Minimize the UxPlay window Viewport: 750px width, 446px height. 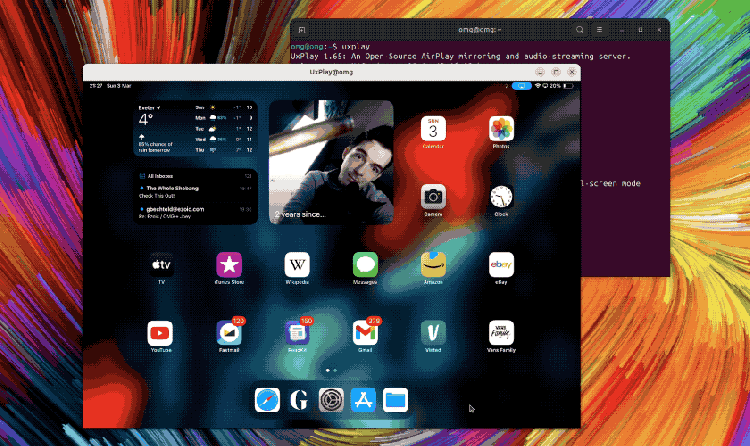540,72
